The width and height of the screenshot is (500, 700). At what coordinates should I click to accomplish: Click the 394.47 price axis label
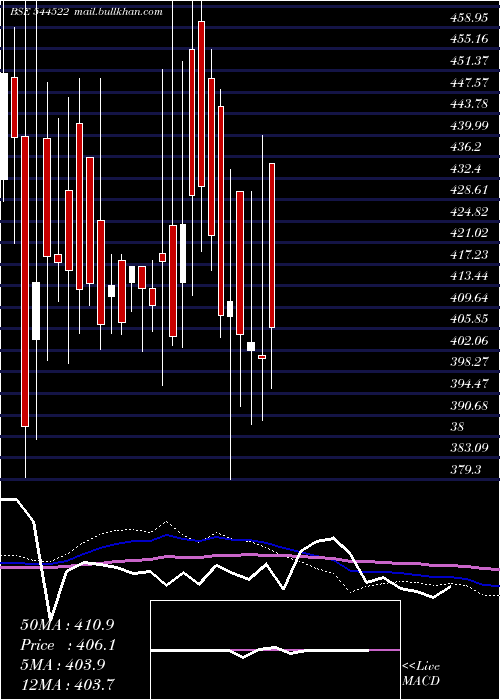(469, 383)
